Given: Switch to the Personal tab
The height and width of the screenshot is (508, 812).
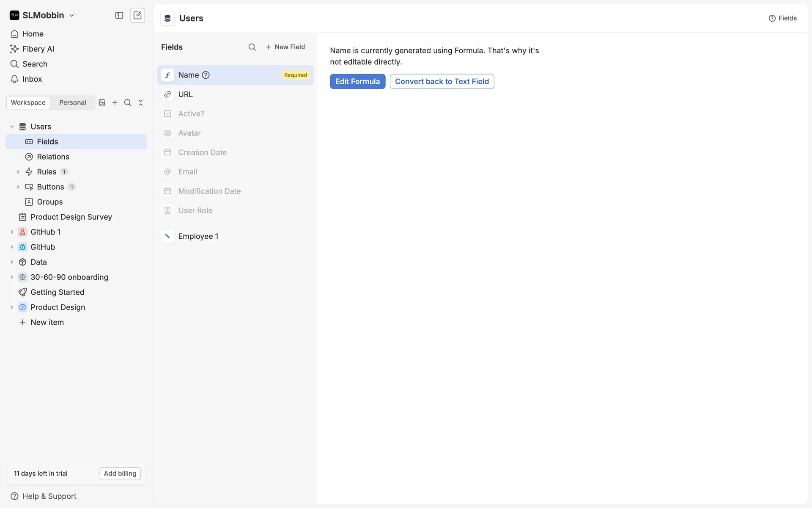Looking at the screenshot, I should pyautogui.click(x=72, y=103).
